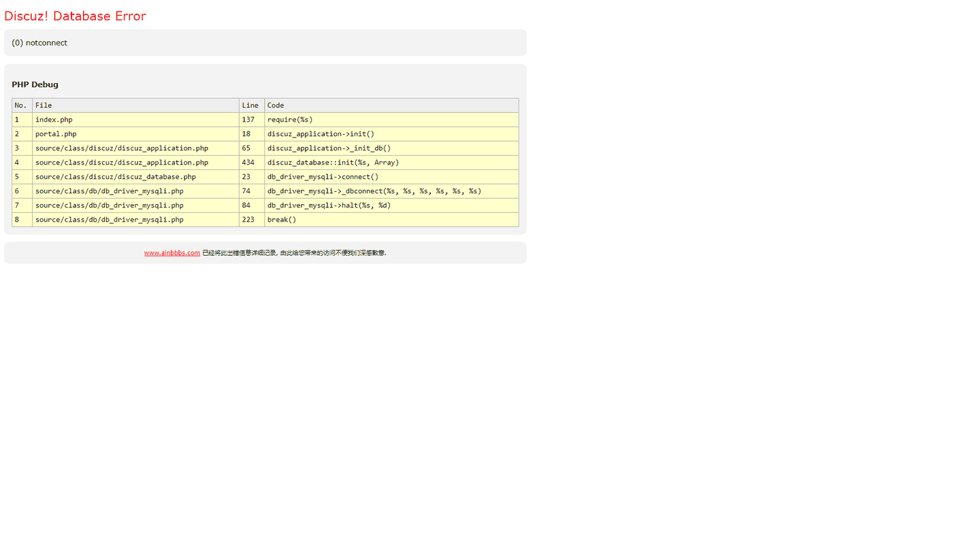Click the line number 434 cell
Image resolution: width=980 pixels, height=551 pixels.
(251, 163)
